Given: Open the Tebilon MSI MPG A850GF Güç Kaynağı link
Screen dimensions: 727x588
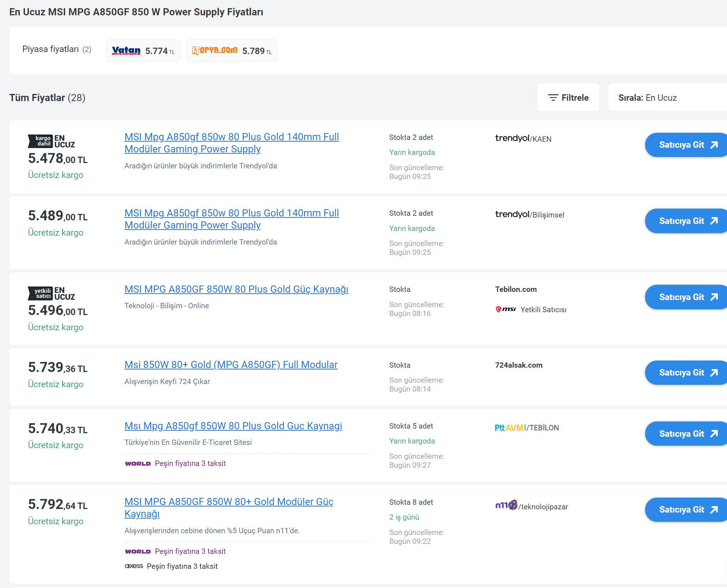Looking at the screenshot, I should click(236, 289).
